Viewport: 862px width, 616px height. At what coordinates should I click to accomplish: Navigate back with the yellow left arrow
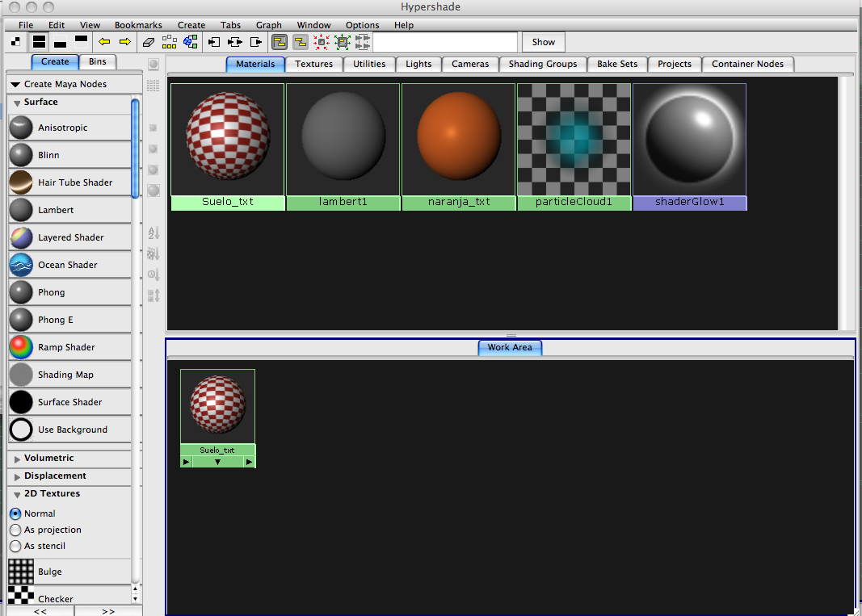104,41
